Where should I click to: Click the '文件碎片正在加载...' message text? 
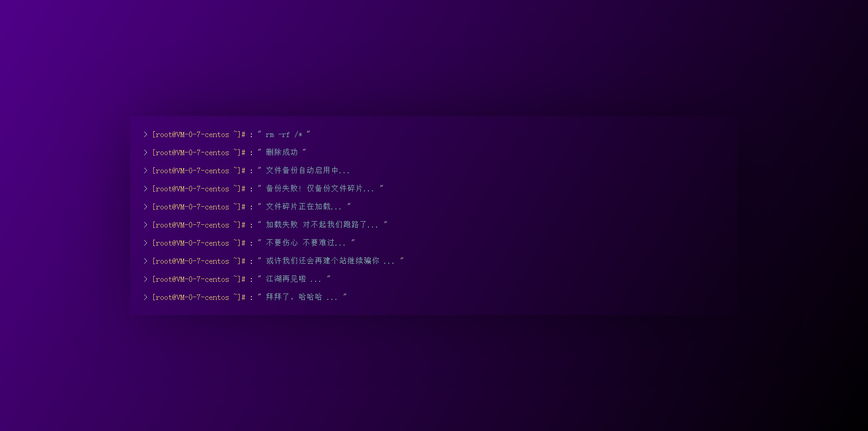click(x=303, y=207)
